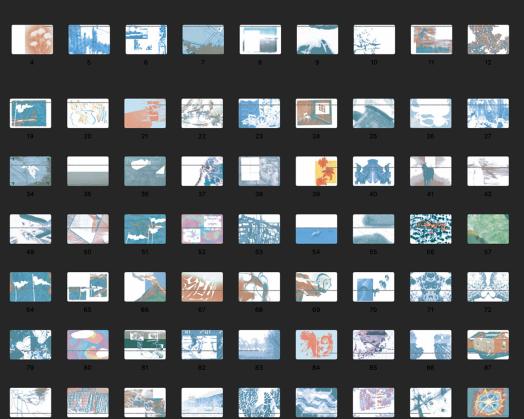
Task: Click thumbnail 11 orange and teal scene
Action: pos(431,39)
